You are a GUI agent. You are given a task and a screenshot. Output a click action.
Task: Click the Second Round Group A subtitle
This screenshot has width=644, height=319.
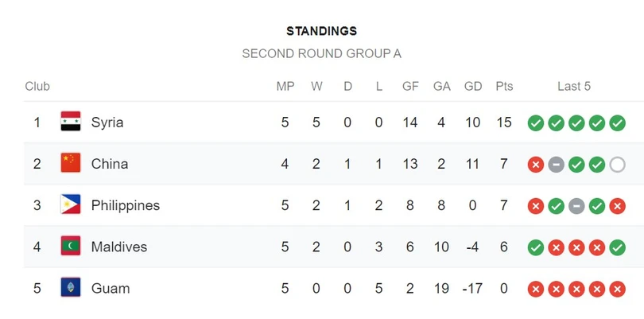322,54
